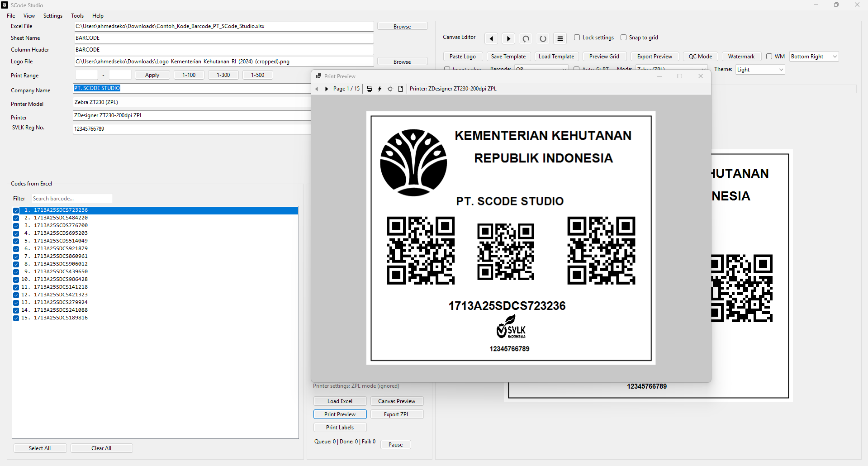Enable Snap to grid checkbox
The width and height of the screenshot is (868, 466).
624,38
